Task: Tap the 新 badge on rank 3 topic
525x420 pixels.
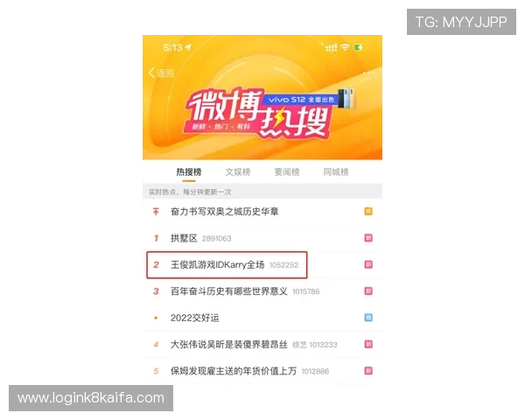Action: point(368,291)
